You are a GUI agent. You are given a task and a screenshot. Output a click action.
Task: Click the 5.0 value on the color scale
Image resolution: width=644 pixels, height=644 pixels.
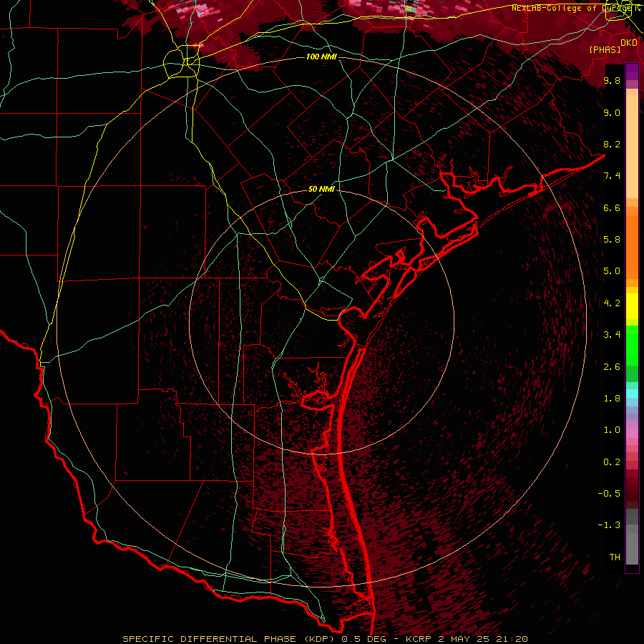(x=612, y=271)
